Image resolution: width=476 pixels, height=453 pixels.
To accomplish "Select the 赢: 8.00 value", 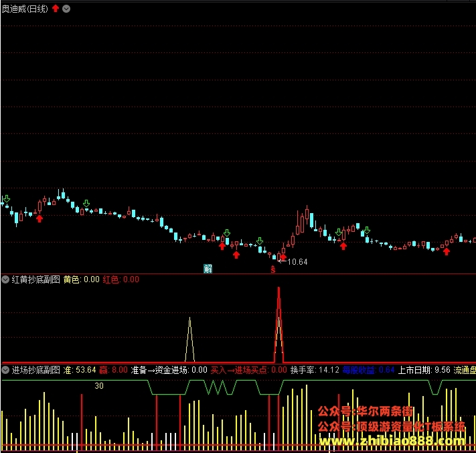I will coord(113,370).
